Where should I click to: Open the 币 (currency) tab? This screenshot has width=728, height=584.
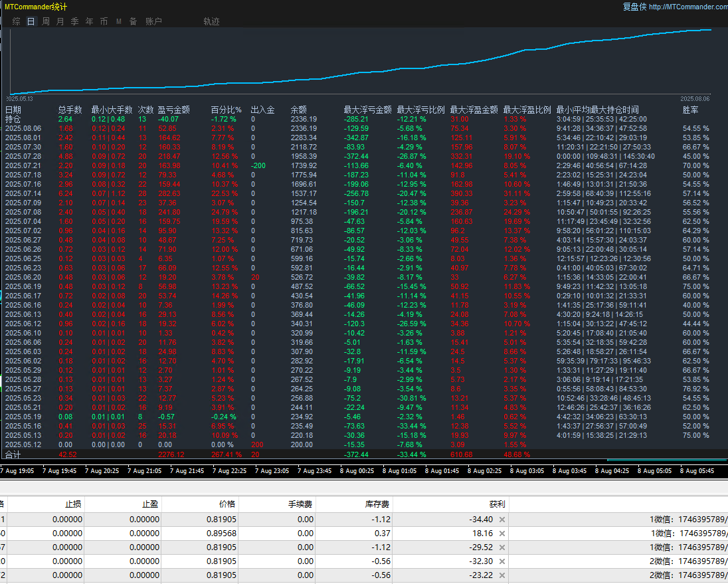[x=104, y=21]
